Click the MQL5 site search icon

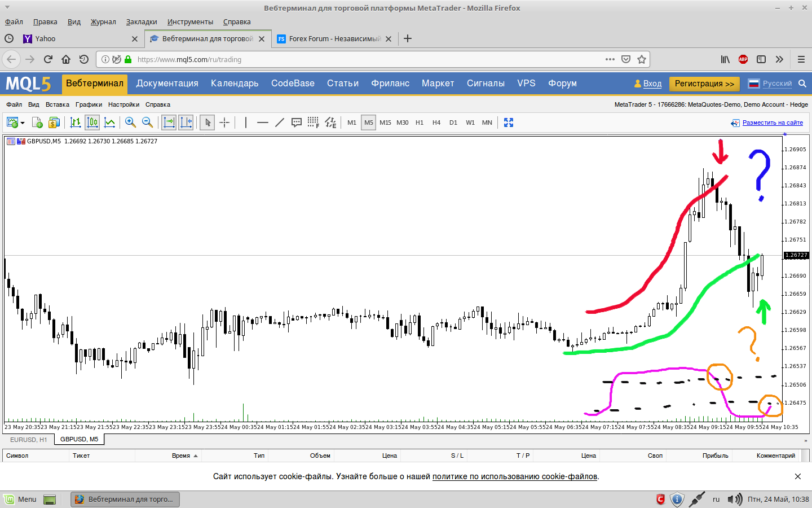802,84
